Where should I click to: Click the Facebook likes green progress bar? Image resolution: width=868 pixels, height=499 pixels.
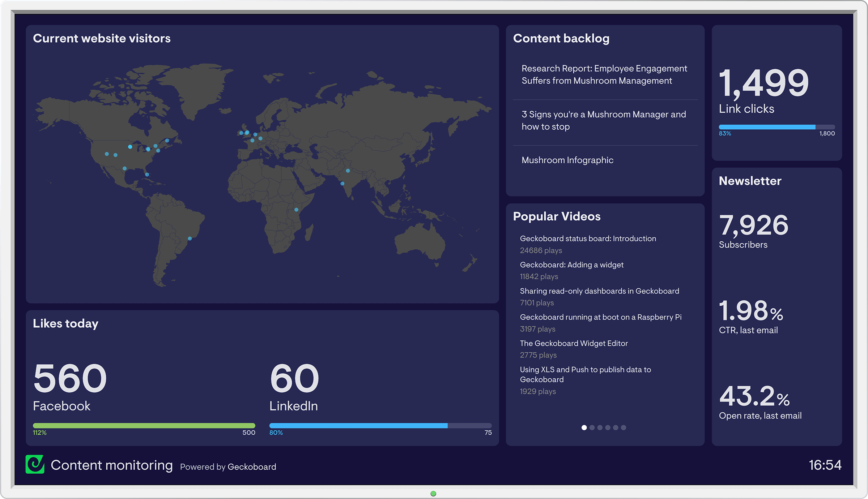point(144,426)
